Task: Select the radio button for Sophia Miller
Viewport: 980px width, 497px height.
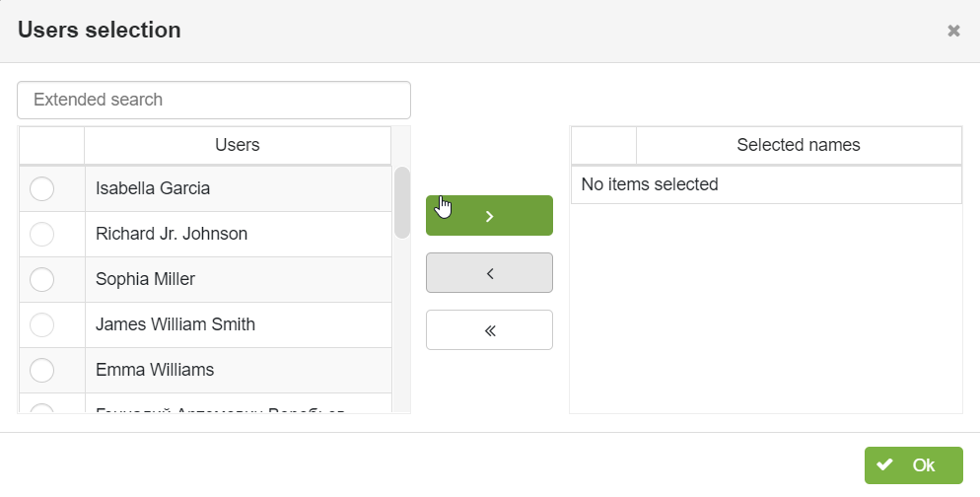Action: (41, 279)
